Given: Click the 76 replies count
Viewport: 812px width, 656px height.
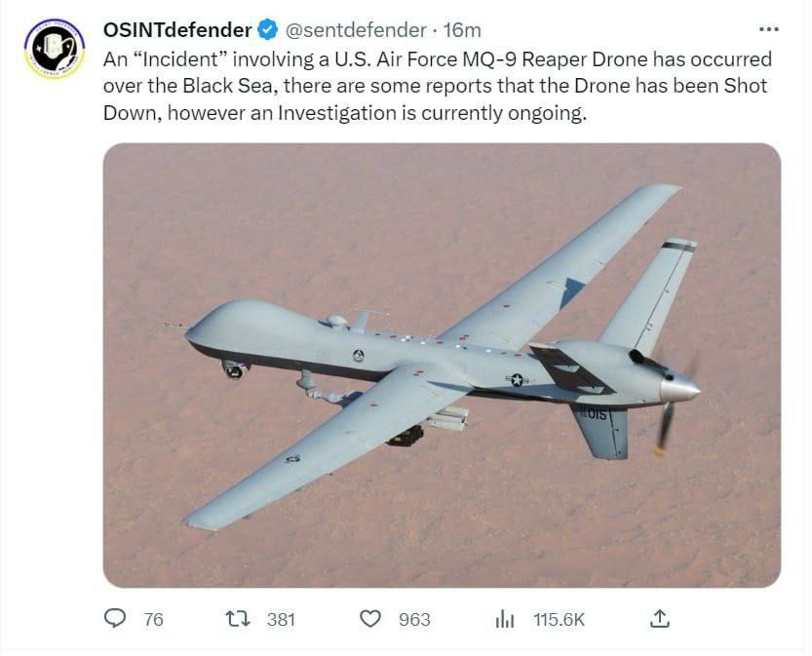Looking at the screenshot, I should click(153, 619).
